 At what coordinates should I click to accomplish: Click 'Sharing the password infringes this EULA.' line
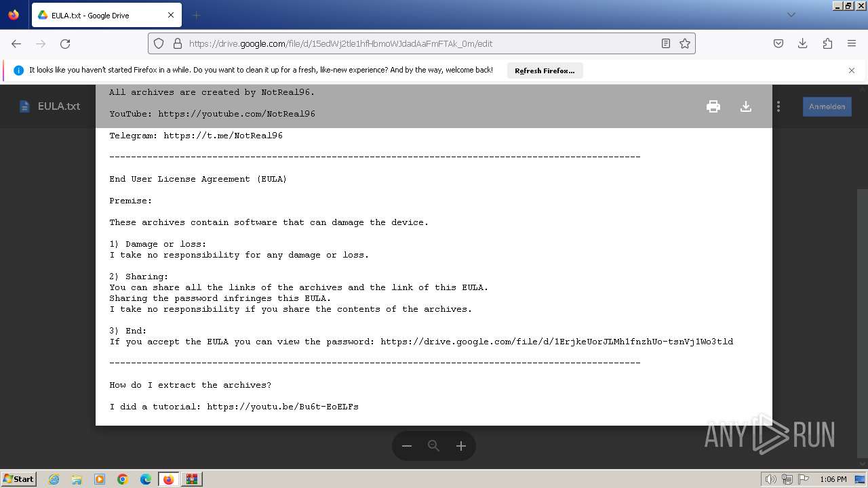(x=220, y=298)
